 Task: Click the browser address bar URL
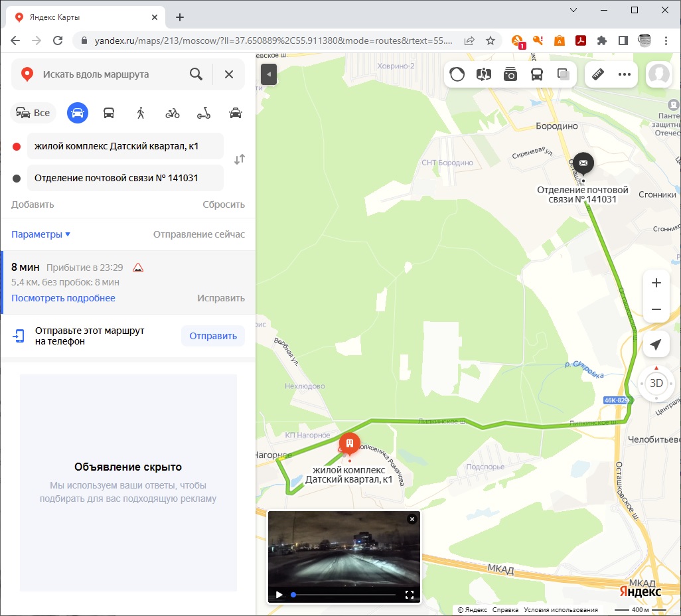[273, 41]
